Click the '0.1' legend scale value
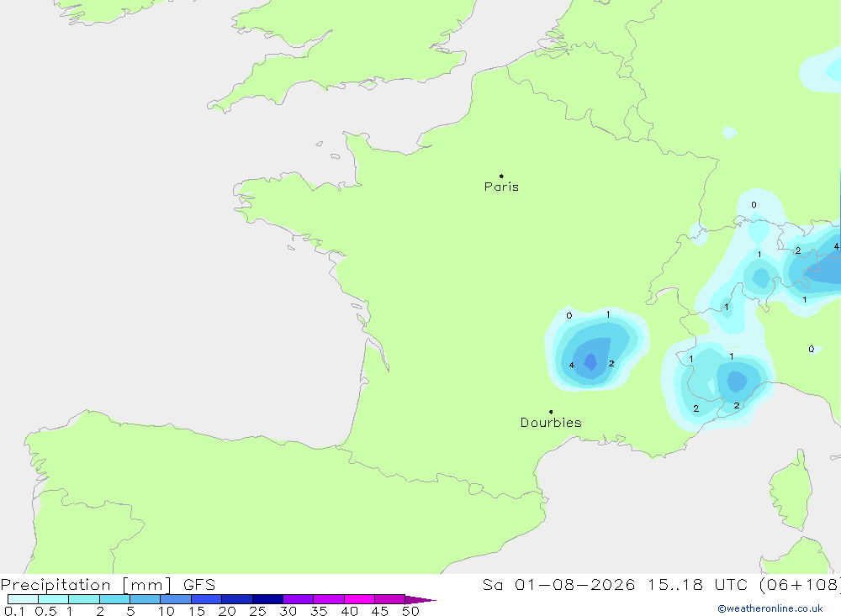 tap(14, 611)
